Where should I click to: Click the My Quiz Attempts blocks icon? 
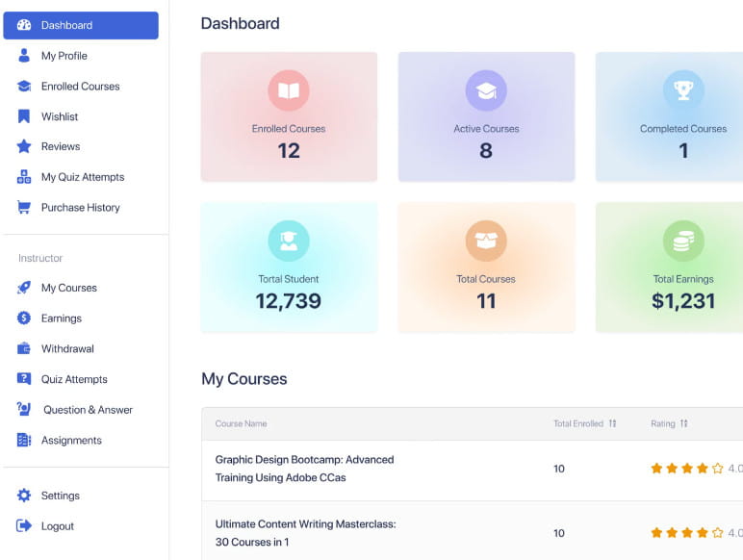[24, 177]
